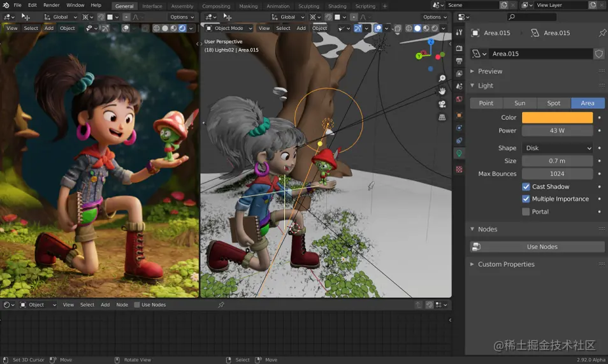Switch to the Compositing workspace tab
The image size is (608, 364).
point(216,6)
